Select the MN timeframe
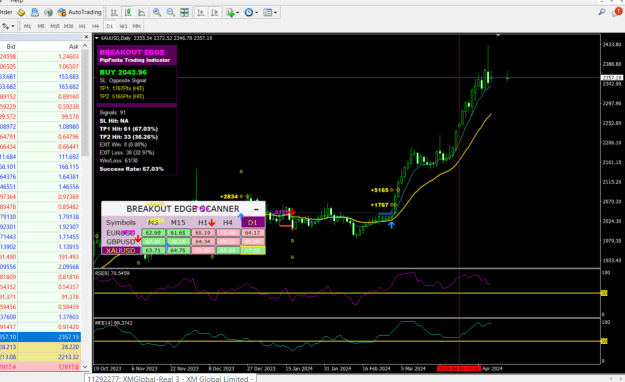The width and height of the screenshot is (625, 382). (x=137, y=26)
